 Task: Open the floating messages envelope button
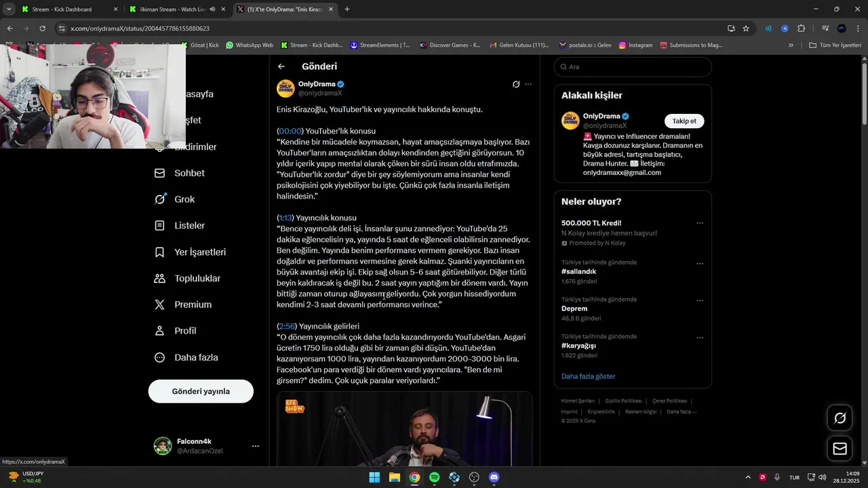point(840,449)
